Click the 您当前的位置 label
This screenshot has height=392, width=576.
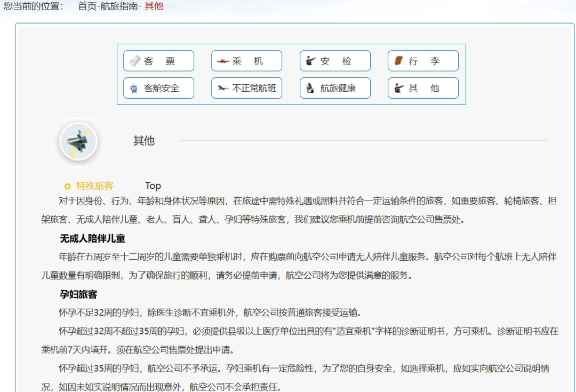(33, 6)
